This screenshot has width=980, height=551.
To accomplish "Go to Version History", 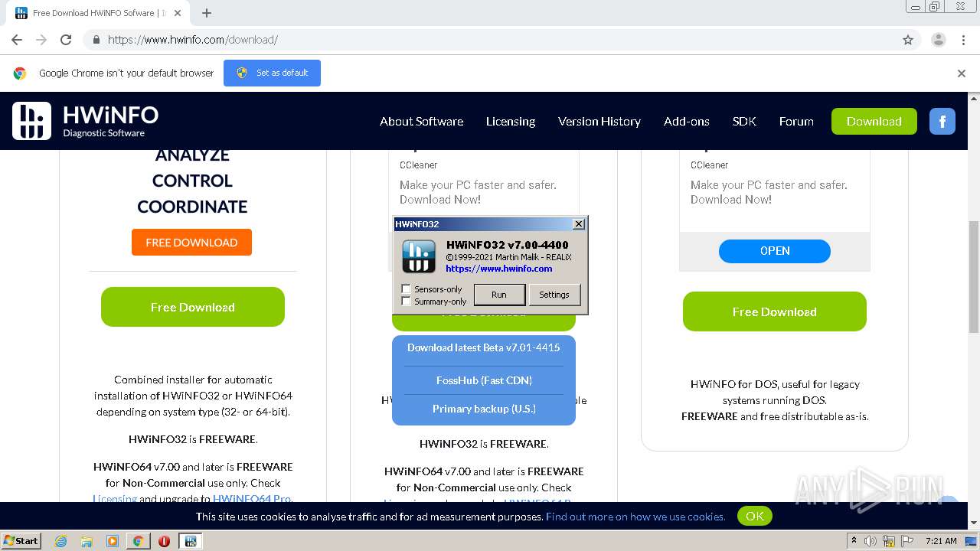I will point(599,121).
